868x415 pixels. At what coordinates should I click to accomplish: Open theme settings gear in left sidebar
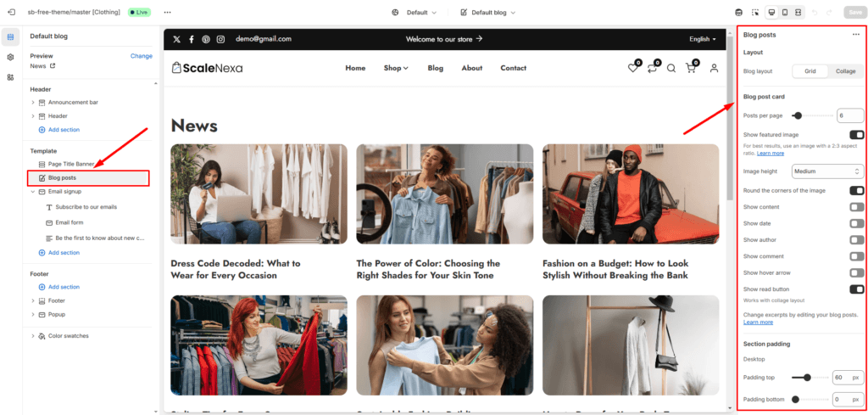pos(10,57)
